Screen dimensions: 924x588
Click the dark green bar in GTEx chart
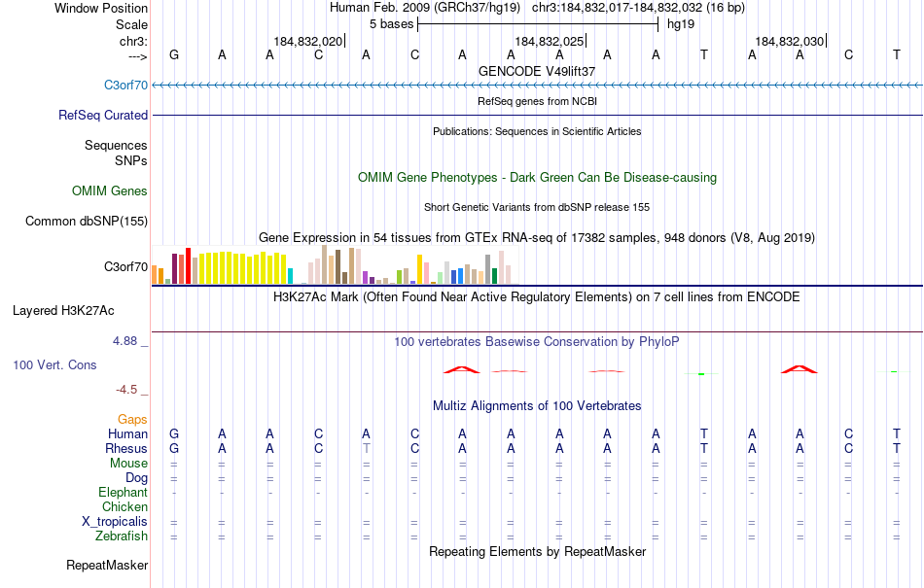[494, 276]
